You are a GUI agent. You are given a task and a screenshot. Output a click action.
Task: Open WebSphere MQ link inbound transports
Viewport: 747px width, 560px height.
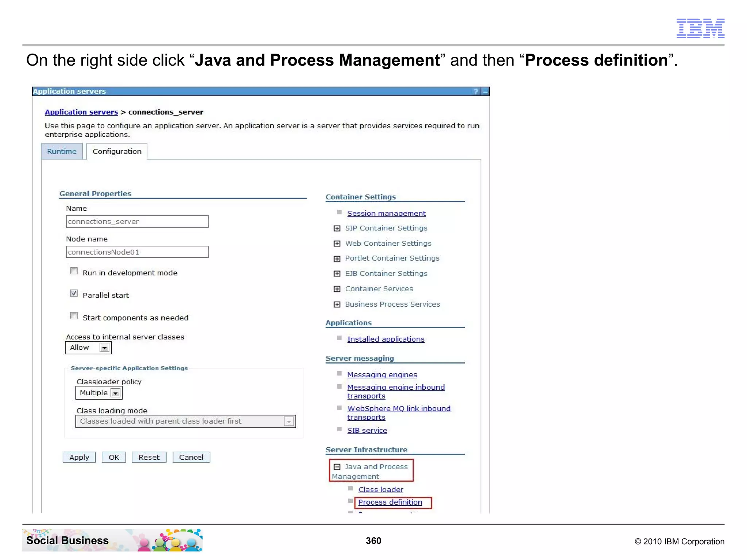coord(399,413)
